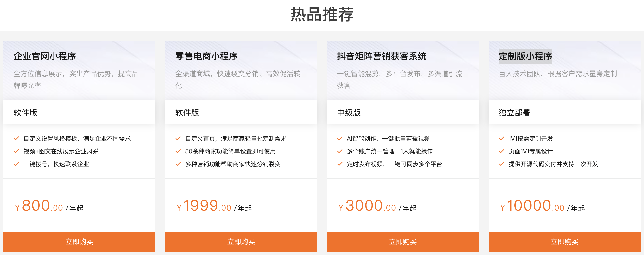Click the highlighted 定制版小程序 title
This screenshot has height=255, width=644.
526,56
